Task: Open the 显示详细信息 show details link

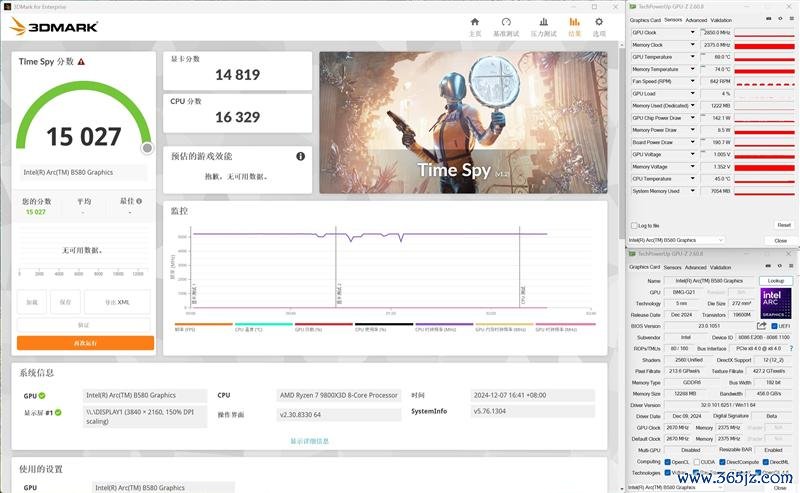Action: (310, 441)
